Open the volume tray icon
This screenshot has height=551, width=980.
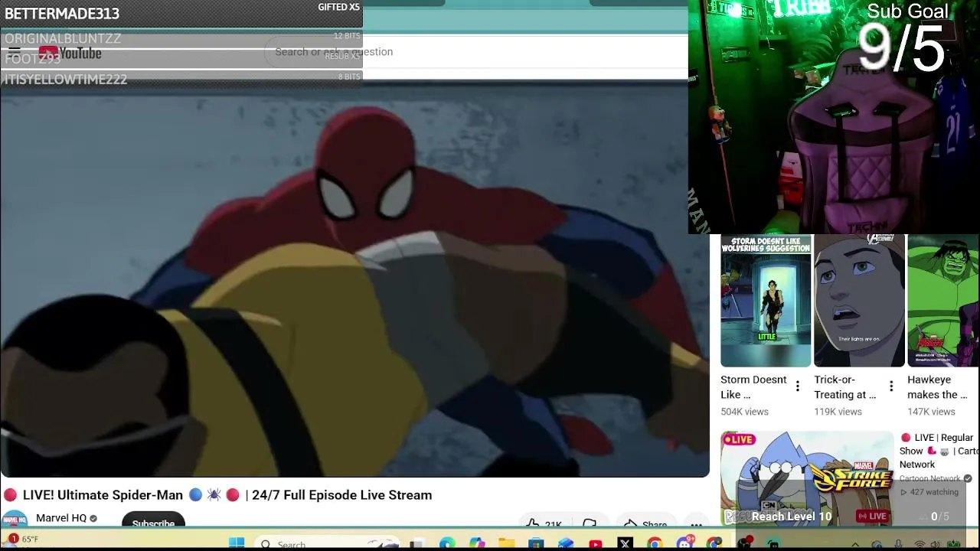[x=936, y=545]
